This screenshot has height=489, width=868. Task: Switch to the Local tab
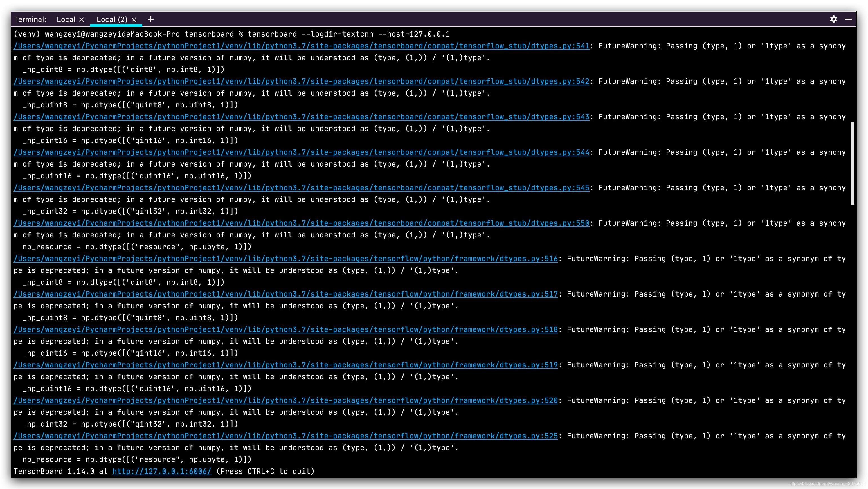[x=66, y=19]
